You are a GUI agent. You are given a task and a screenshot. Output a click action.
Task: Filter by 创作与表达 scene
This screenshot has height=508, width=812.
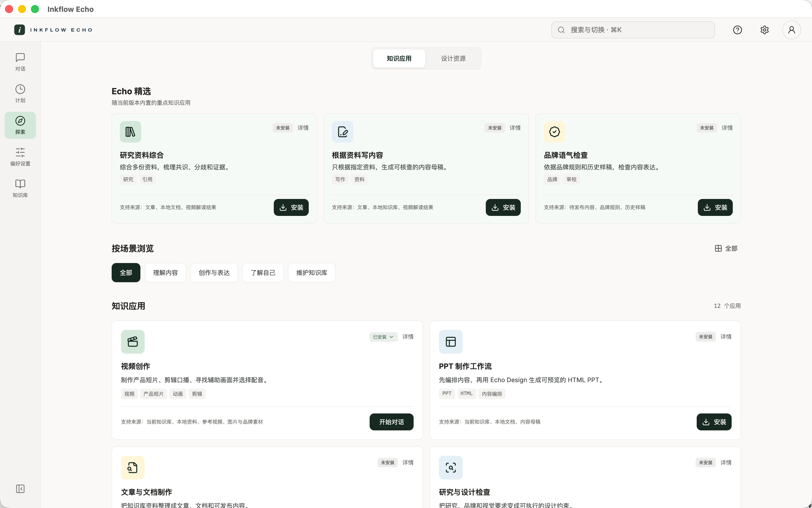(x=214, y=272)
